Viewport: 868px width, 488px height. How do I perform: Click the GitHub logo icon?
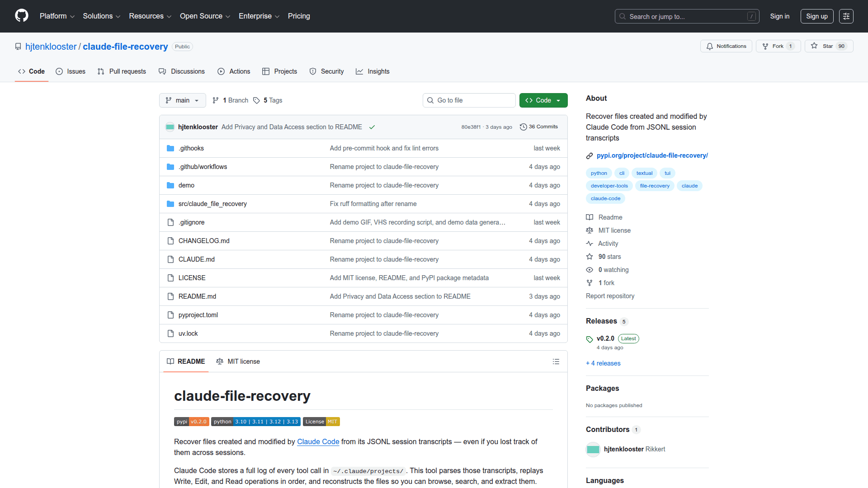(21, 16)
